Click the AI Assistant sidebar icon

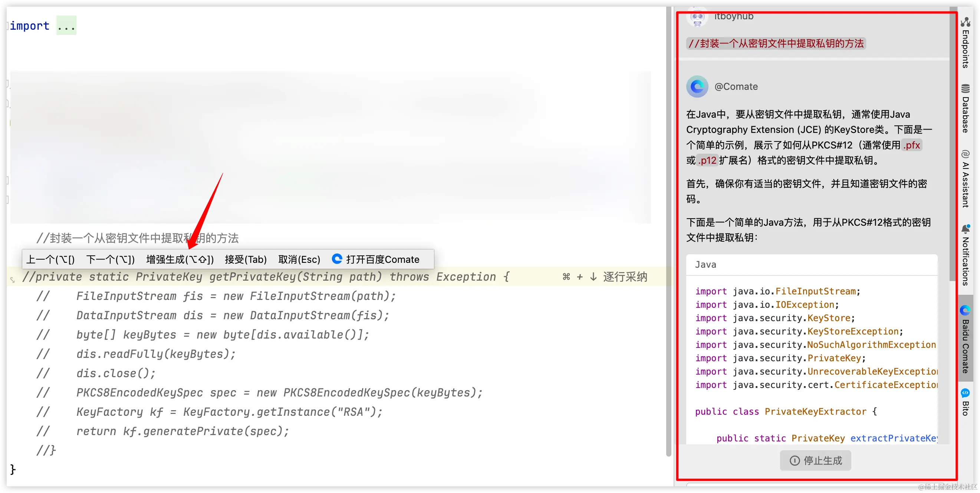click(x=965, y=154)
